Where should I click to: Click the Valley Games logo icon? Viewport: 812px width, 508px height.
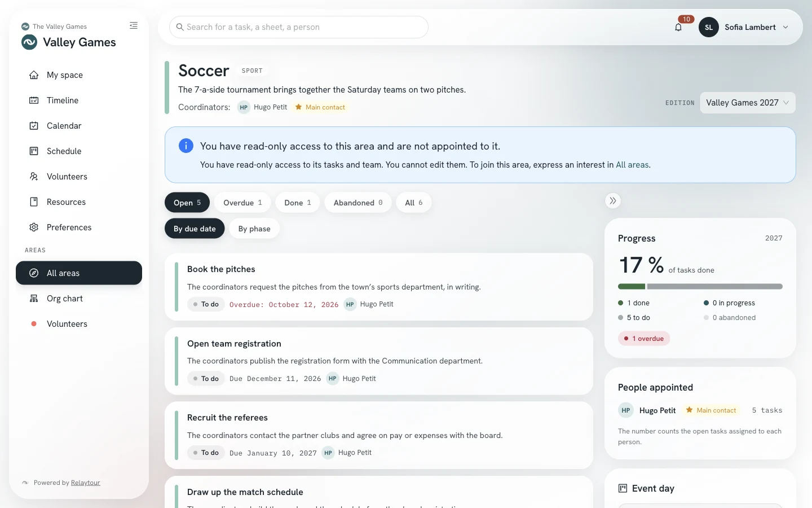[29, 42]
